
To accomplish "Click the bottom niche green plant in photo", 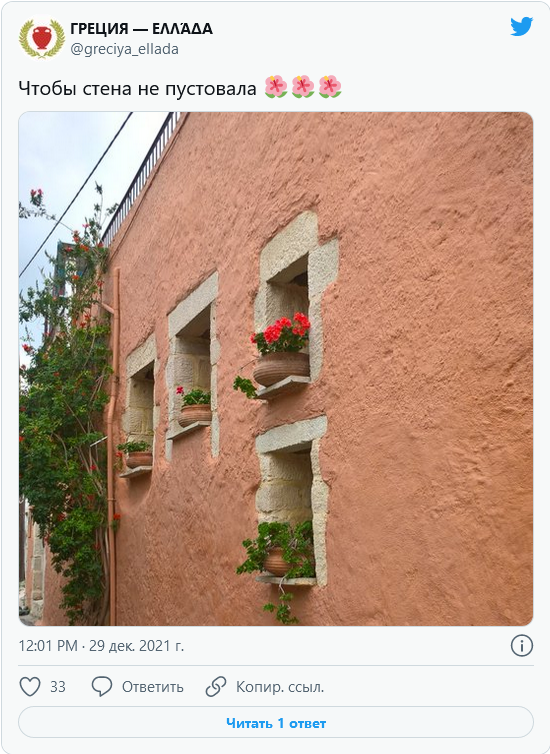I will 277,551.
